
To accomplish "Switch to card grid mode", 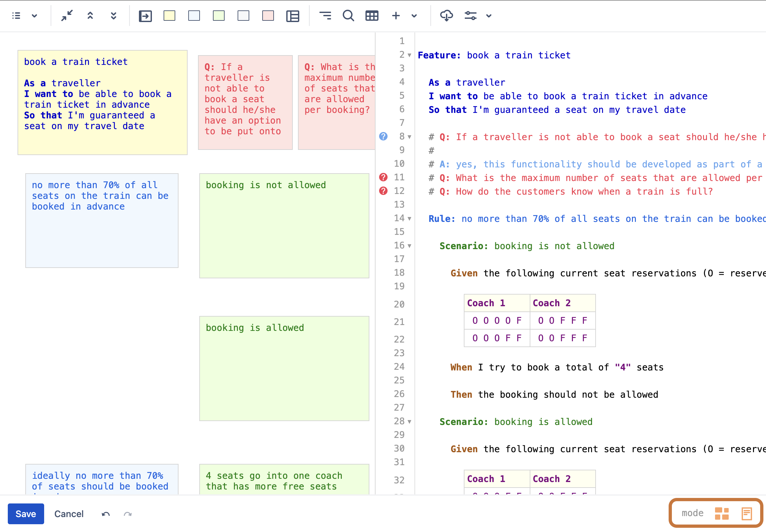I will click(722, 513).
